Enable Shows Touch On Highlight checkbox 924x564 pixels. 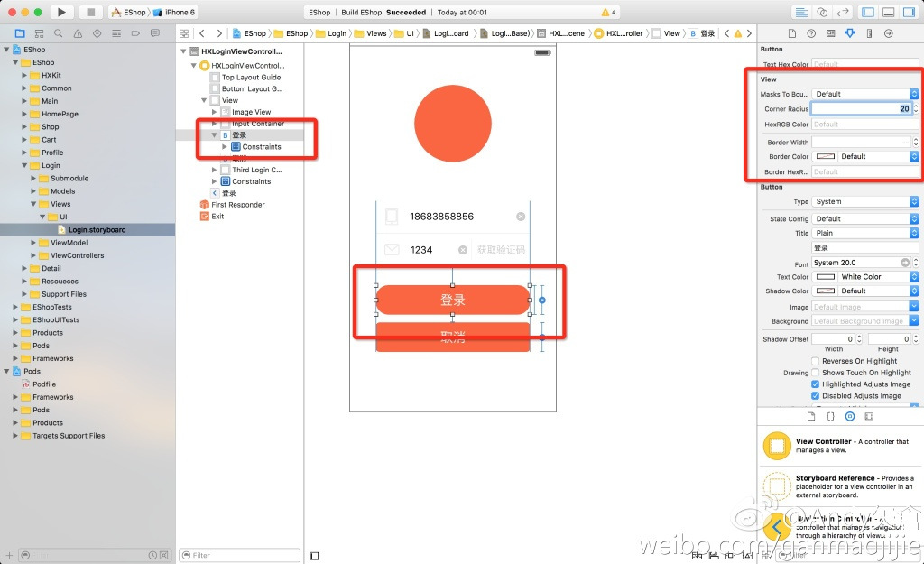coord(816,373)
